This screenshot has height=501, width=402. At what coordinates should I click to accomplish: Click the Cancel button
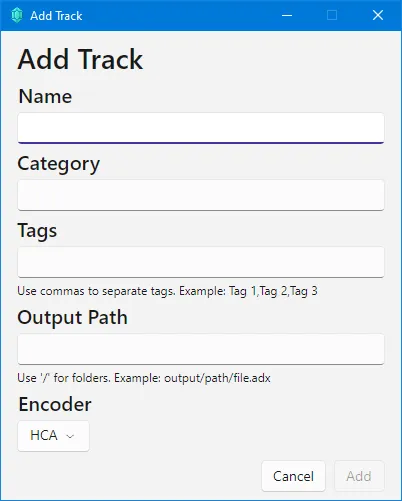pos(293,476)
